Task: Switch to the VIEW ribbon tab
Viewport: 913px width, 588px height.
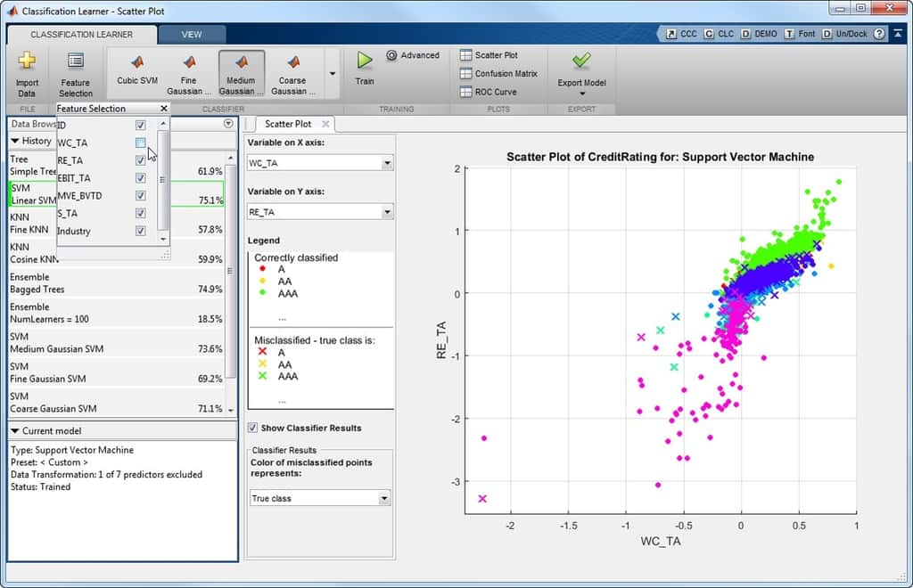Action: pos(192,34)
